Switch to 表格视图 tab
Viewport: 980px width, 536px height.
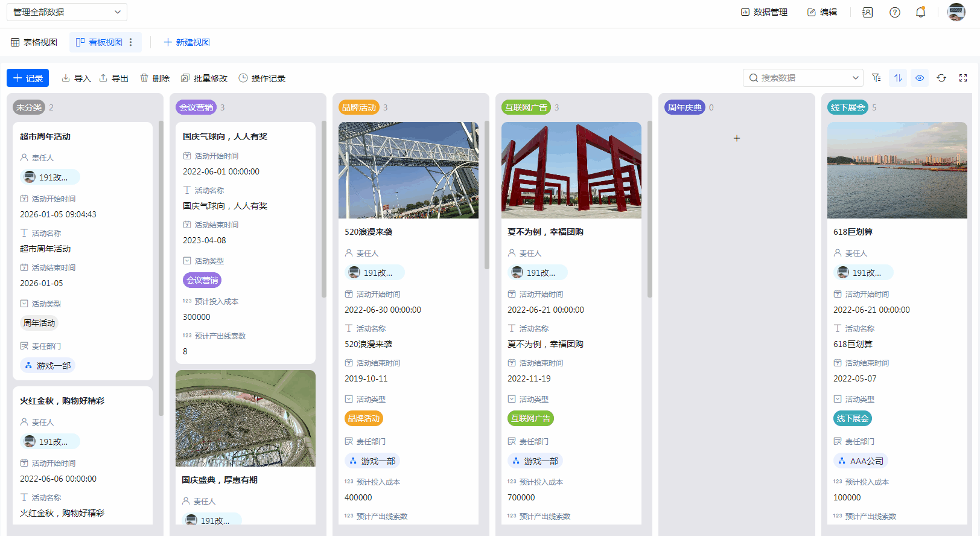[34, 42]
